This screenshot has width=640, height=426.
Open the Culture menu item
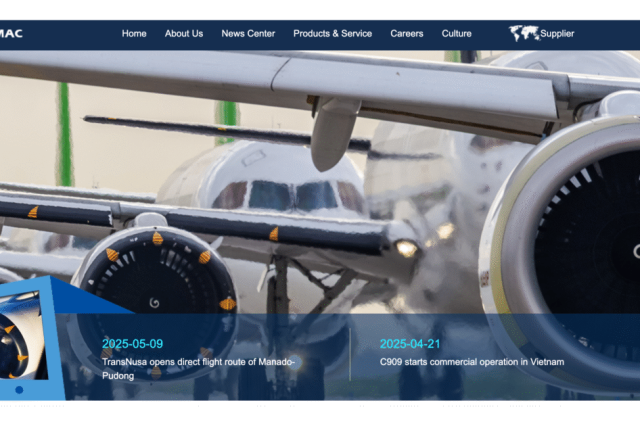[x=456, y=33]
